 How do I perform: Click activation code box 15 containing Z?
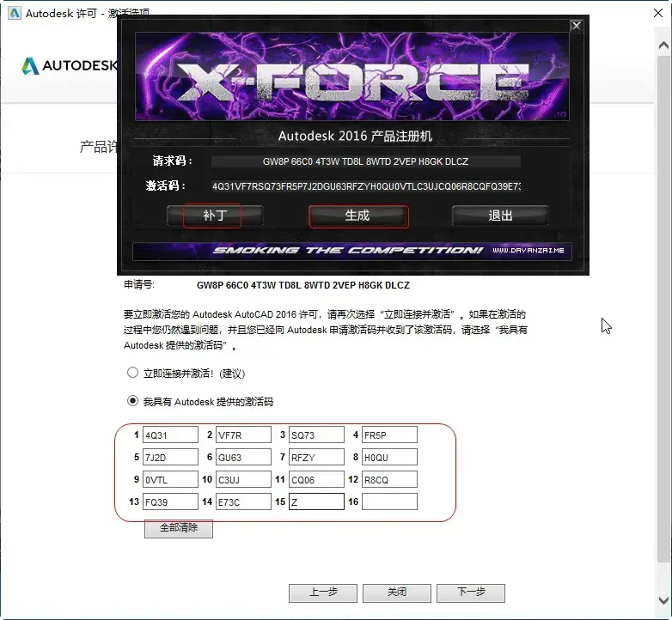[316, 501]
